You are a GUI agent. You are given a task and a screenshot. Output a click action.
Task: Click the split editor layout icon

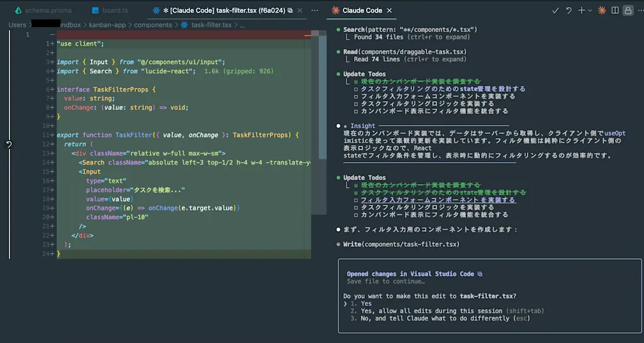615,11
